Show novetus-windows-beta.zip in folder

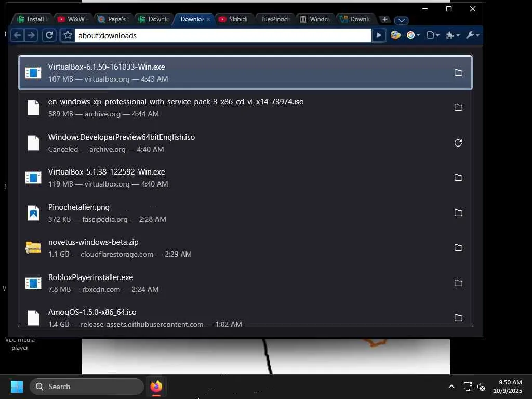pos(458,248)
